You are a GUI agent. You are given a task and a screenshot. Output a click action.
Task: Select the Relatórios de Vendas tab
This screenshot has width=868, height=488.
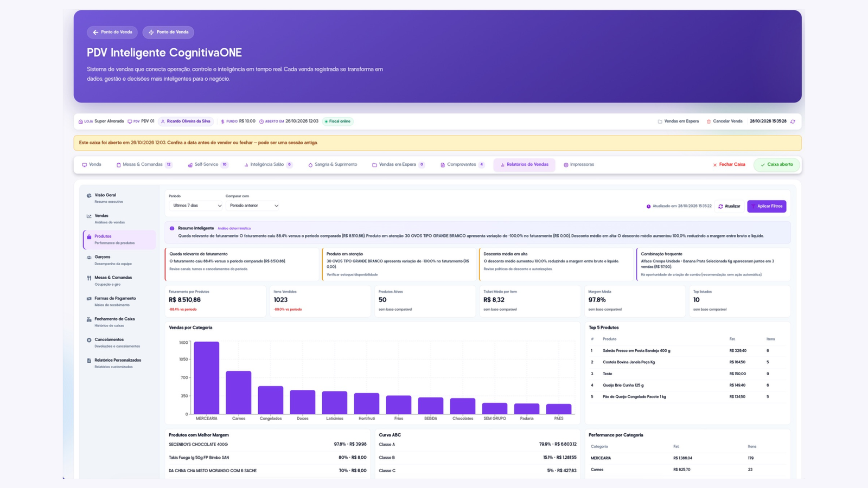click(524, 164)
